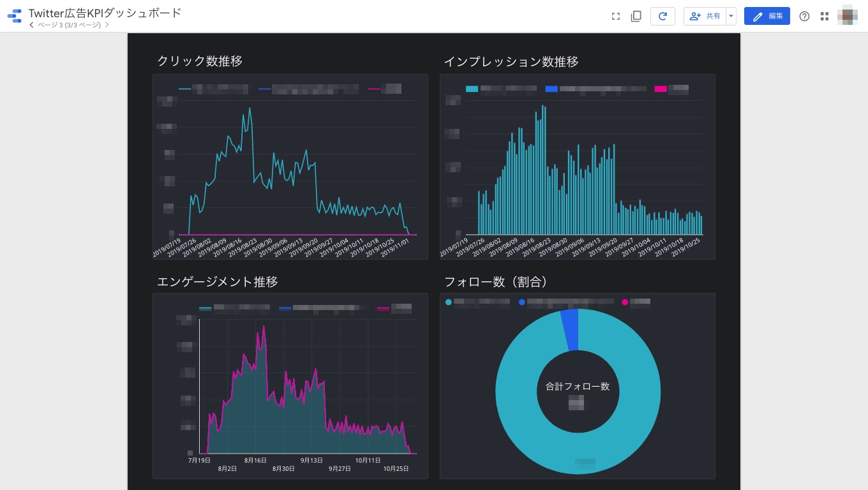868x490 pixels.
Task: Open the Google apps grid
Action: [x=825, y=17]
